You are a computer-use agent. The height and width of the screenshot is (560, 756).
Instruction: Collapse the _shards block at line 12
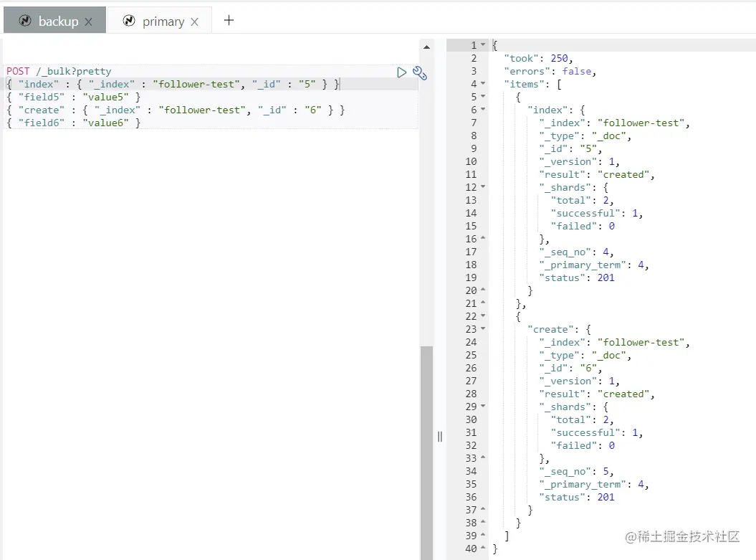point(483,186)
